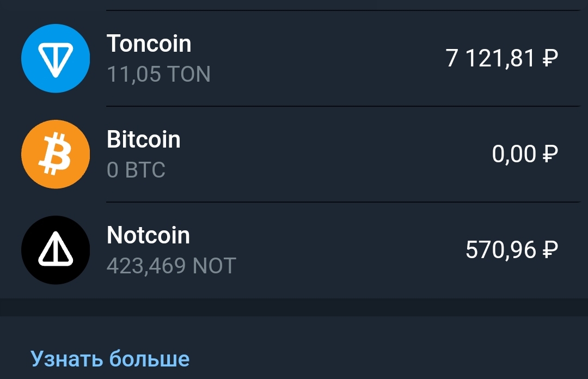The width and height of the screenshot is (588, 379).
Task: Click the divider between Bitcoin and Notcoin
Action: (x=343, y=202)
